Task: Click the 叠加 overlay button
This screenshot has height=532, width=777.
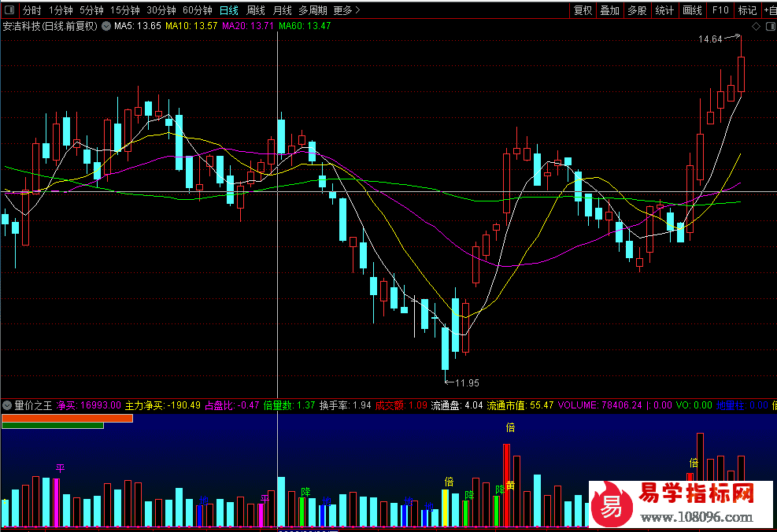Action: [610, 10]
